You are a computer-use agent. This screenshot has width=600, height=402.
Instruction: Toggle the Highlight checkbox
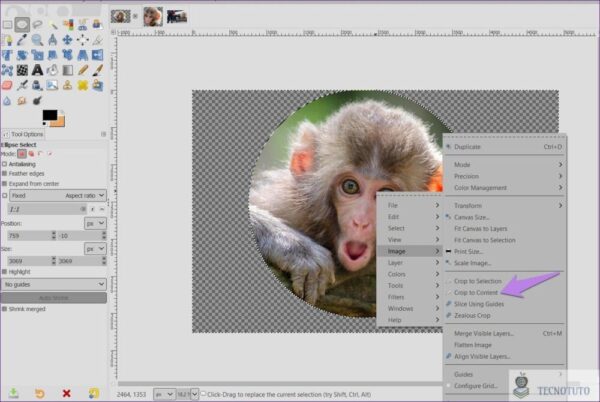click(x=5, y=272)
